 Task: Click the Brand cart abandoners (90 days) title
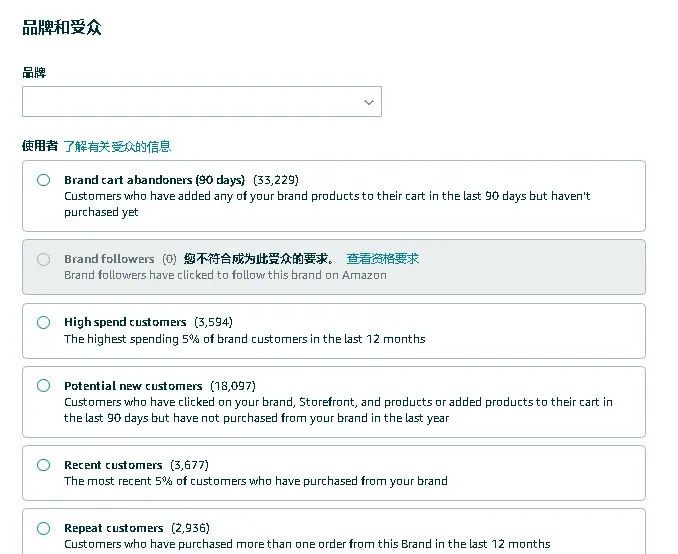tap(154, 180)
